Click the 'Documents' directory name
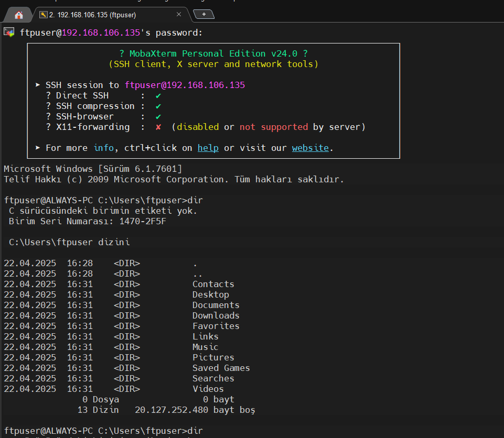Screen dimensions: 504x438 click(x=216, y=305)
